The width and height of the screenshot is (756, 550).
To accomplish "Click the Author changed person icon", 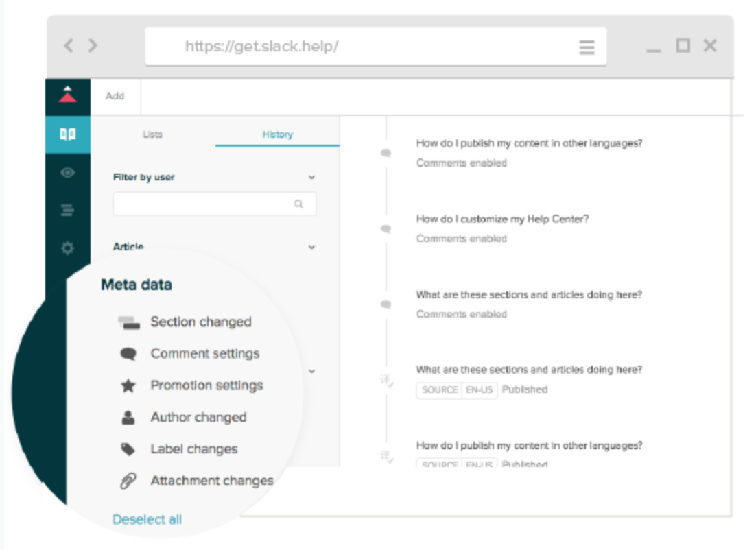I will (128, 418).
